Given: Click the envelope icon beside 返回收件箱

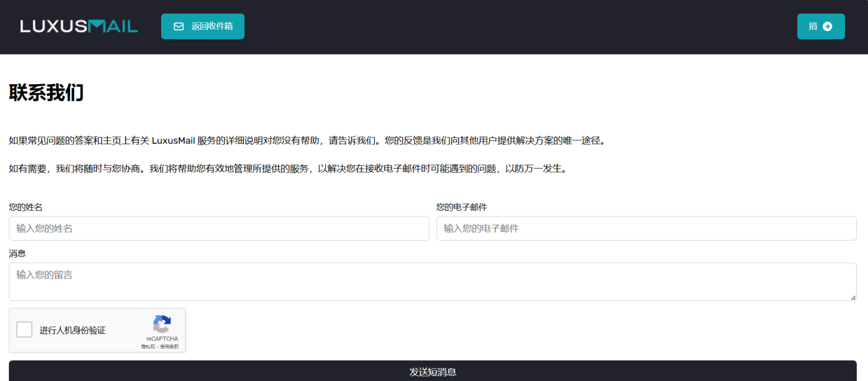Looking at the screenshot, I should (179, 26).
